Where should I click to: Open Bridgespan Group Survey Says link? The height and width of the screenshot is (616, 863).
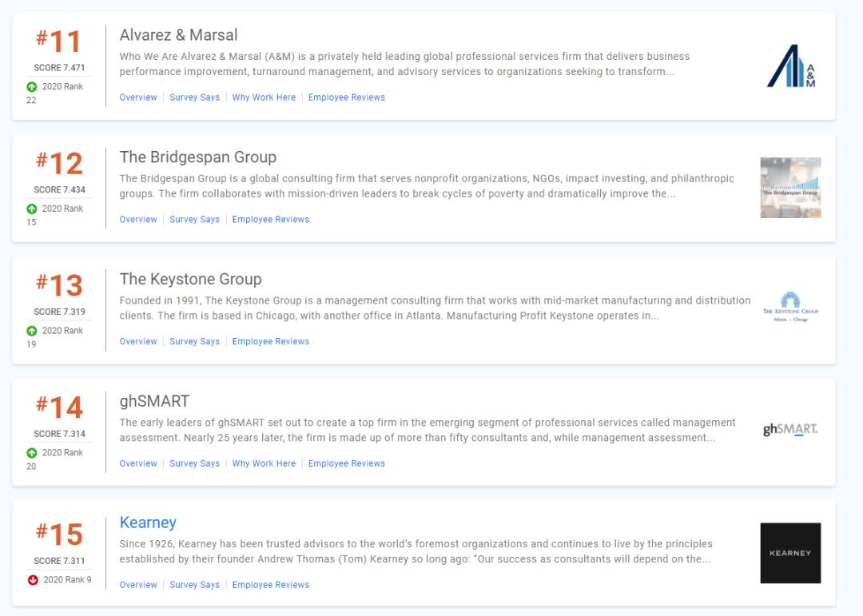(194, 220)
